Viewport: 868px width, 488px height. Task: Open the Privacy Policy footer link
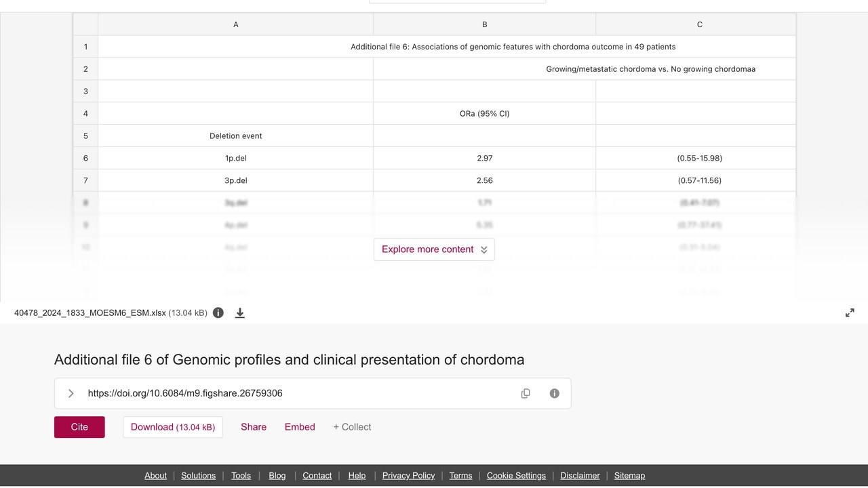click(409, 476)
